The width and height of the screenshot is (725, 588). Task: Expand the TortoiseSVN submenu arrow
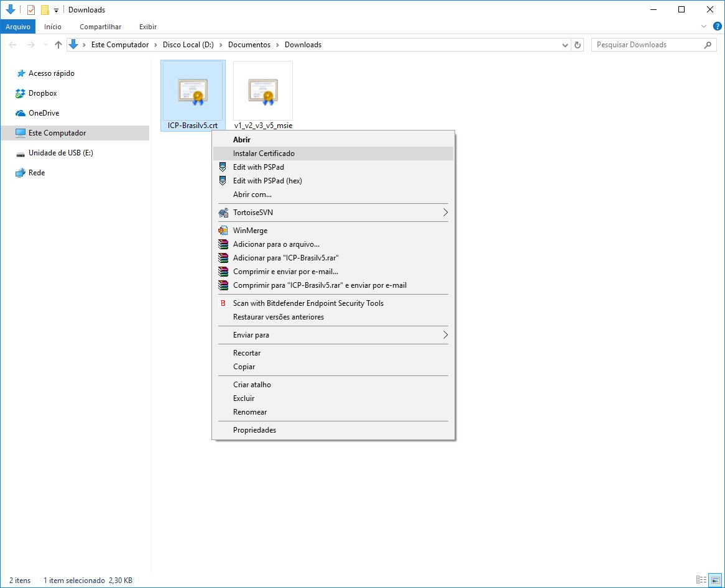tap(445, 213)
